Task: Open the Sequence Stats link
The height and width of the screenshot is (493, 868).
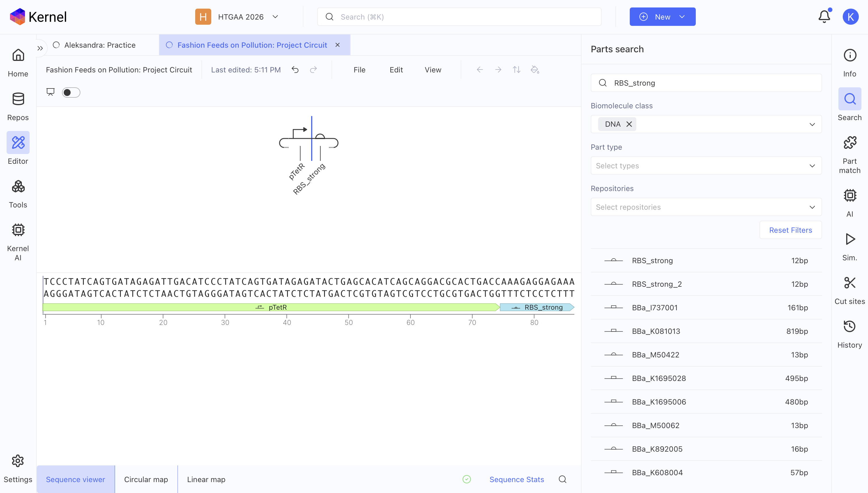Action: [517, 479]
